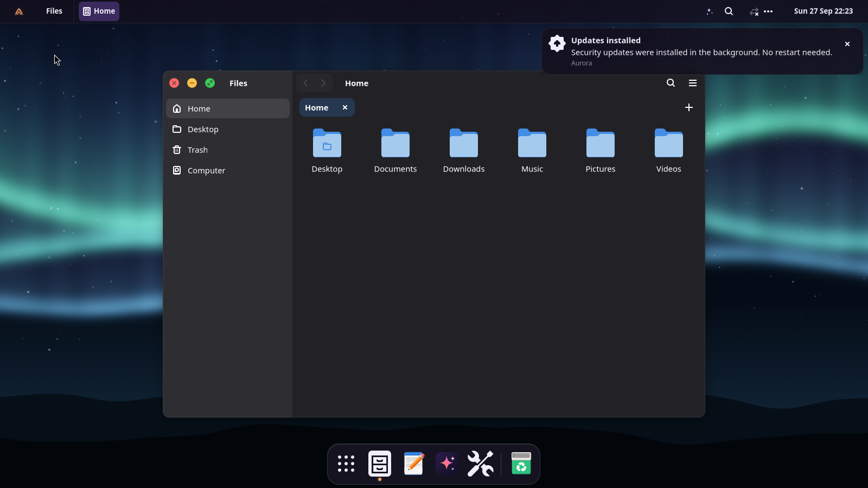Click the Updates installed notification title
This screenshot has width=868, height=488.
pyautogui.click(x=606, y=41)
